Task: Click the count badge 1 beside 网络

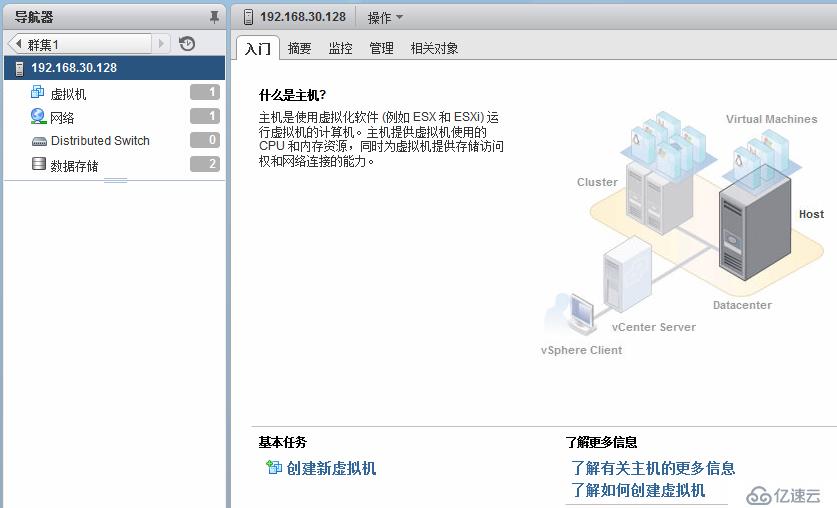Action: (x=205, y=116)
